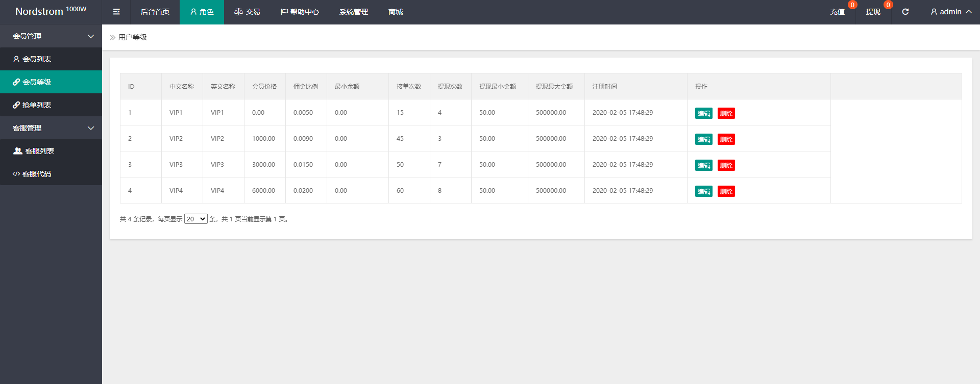Click the admin user icon

click(x=934, y=12)
